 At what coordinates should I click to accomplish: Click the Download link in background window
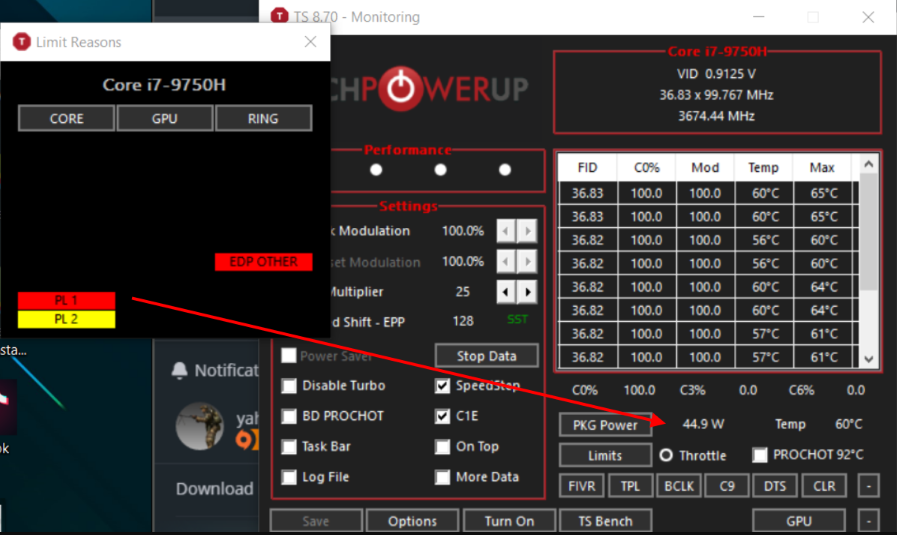(215, 489)
